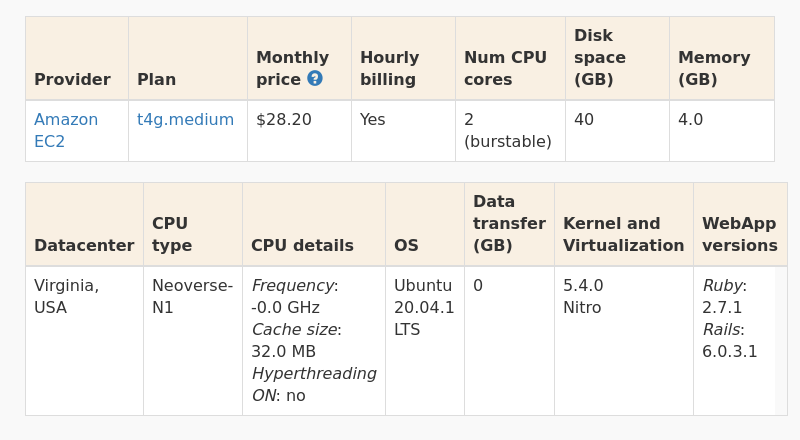The image size is (800, 440).
Task: Click the Data transfer (GB) header
Action: [509, 224]
